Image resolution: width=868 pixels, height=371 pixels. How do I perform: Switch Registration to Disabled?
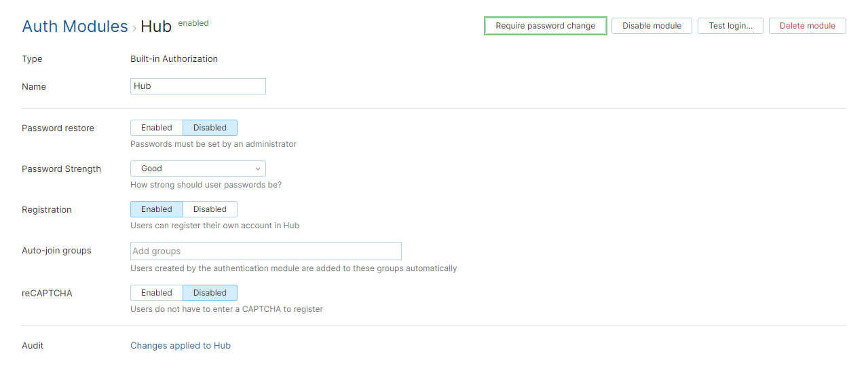coord(210,209)
